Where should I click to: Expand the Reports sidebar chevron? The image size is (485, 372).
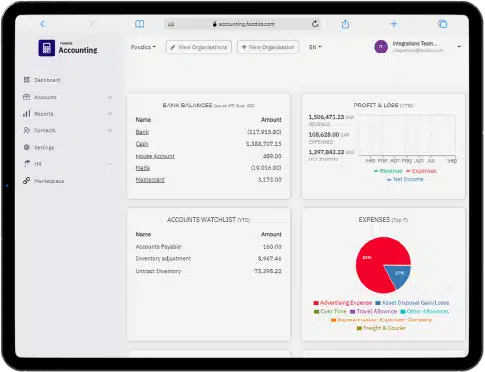[110, 114]
